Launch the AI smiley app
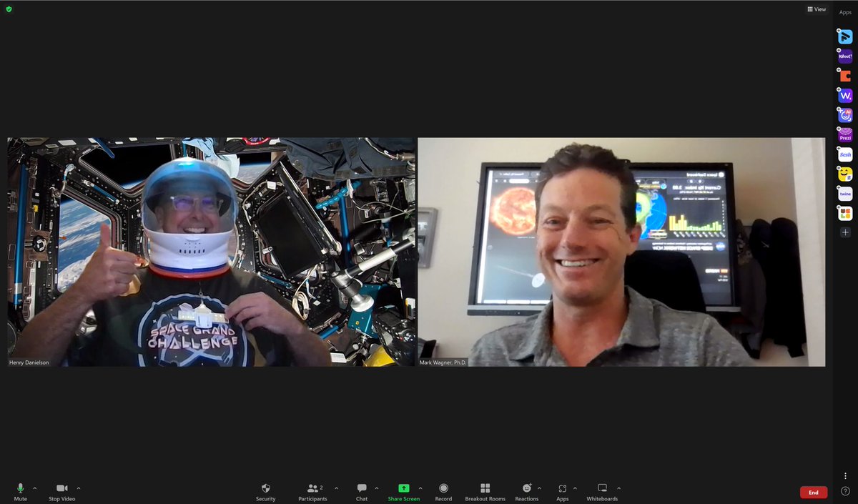Viewport: 858px width, 504px height. (845, 115)
